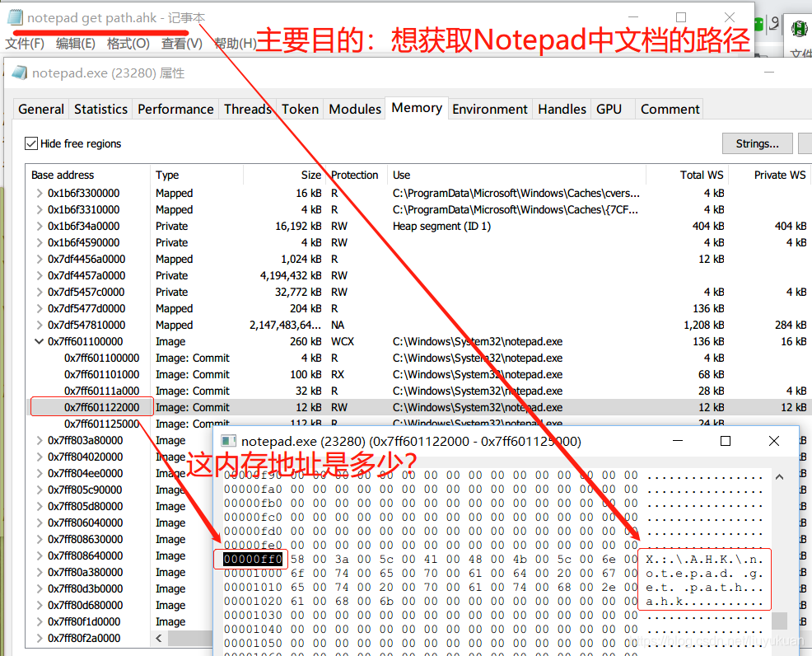The width and height of the screenshot is (812, 656).
Task: Open the Environment tab
Action: (490, 110)
